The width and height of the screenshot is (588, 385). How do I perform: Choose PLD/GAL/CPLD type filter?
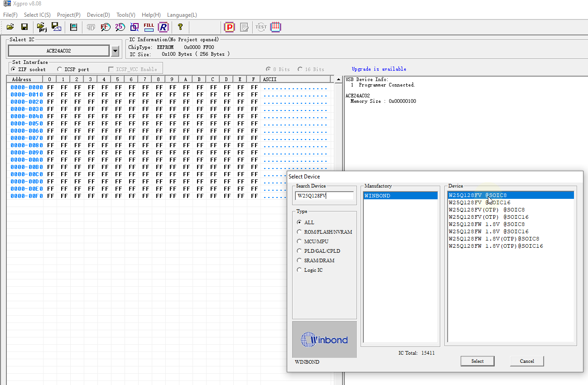tap(299, 251)
